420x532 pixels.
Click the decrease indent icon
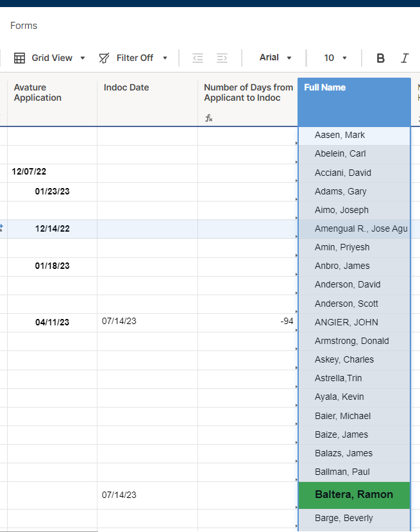(x=198, y=58)
